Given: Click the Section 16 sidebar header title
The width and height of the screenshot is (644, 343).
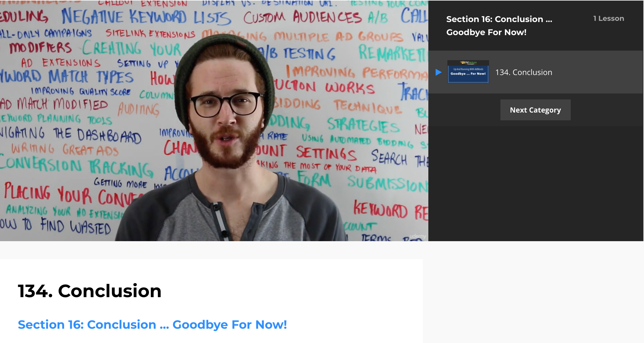Looking at the screenshot, I should [499, 26].
